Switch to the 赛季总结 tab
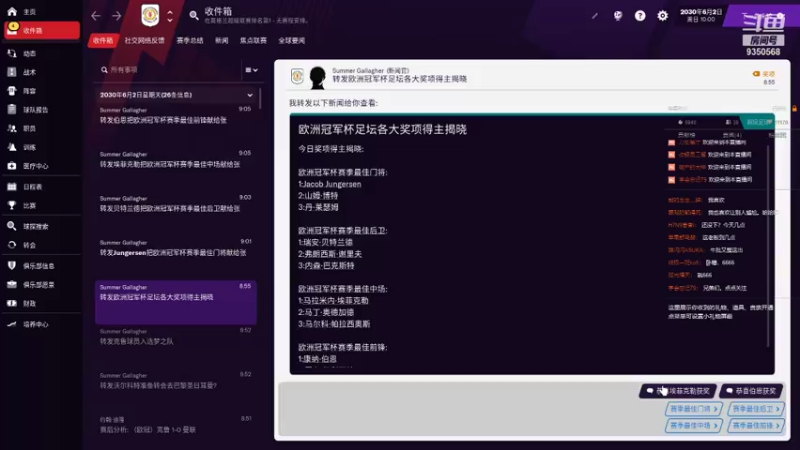The image size is (800, 450). [190, 40]
